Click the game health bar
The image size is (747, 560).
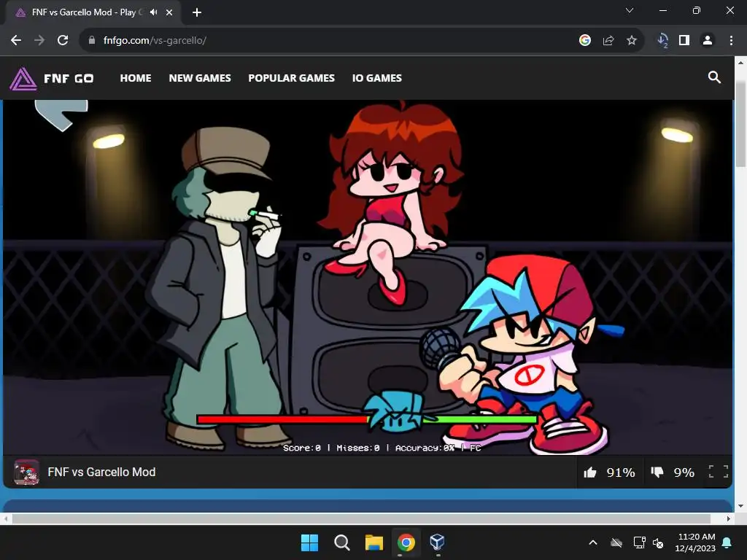pos(367,419)
